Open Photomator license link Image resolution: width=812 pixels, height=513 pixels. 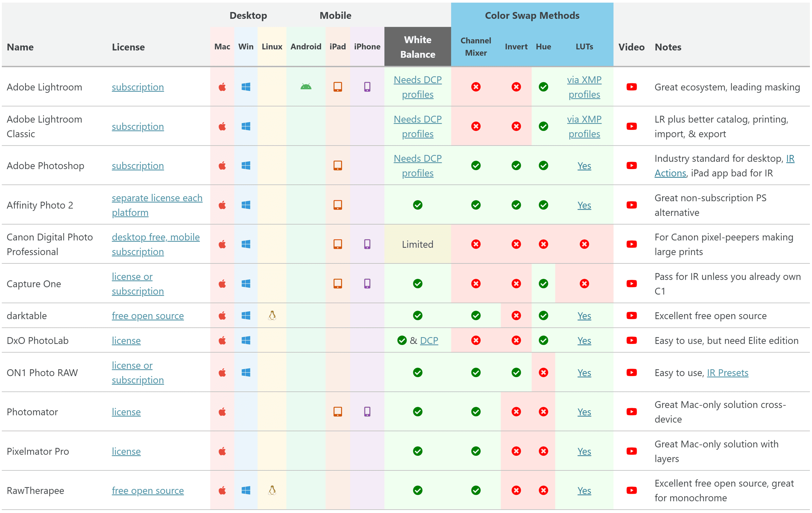click(126, 412)
